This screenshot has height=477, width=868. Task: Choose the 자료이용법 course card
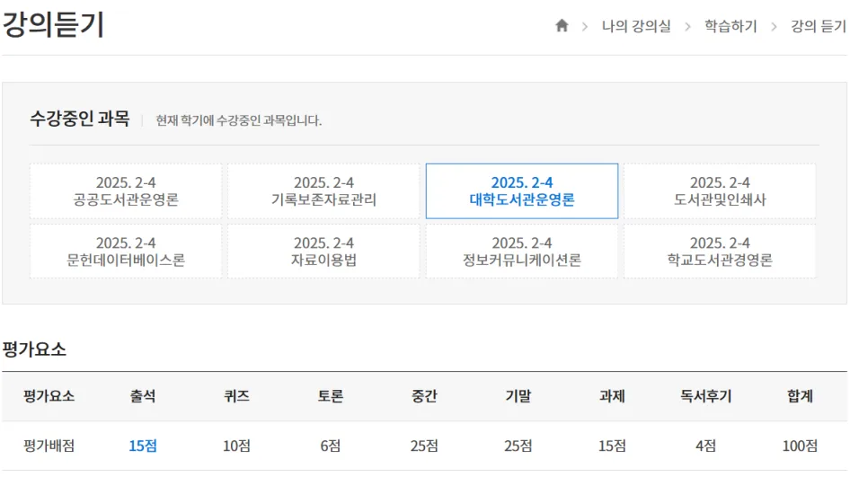pyautogui.click(x=323, y=252)
